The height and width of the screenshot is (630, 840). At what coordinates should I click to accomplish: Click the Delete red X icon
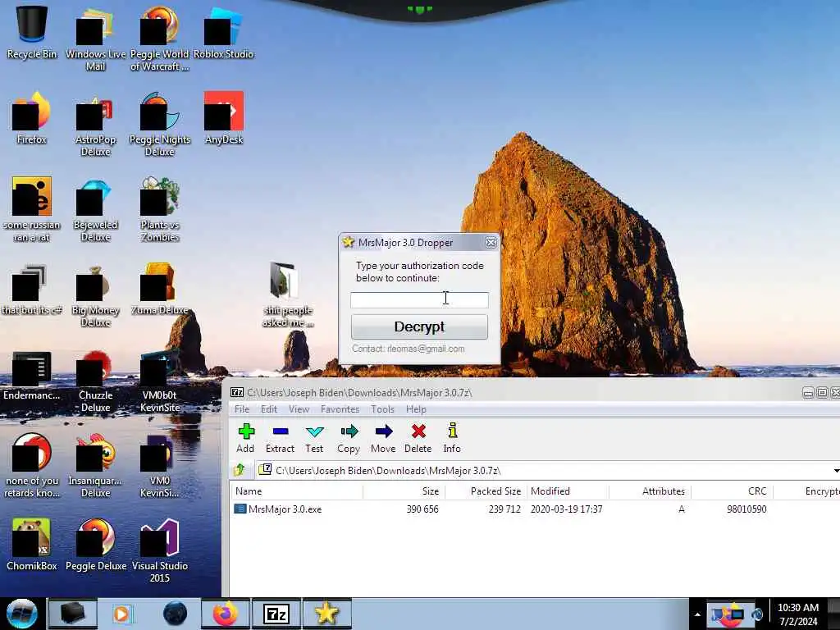click(x=418, y=431)
